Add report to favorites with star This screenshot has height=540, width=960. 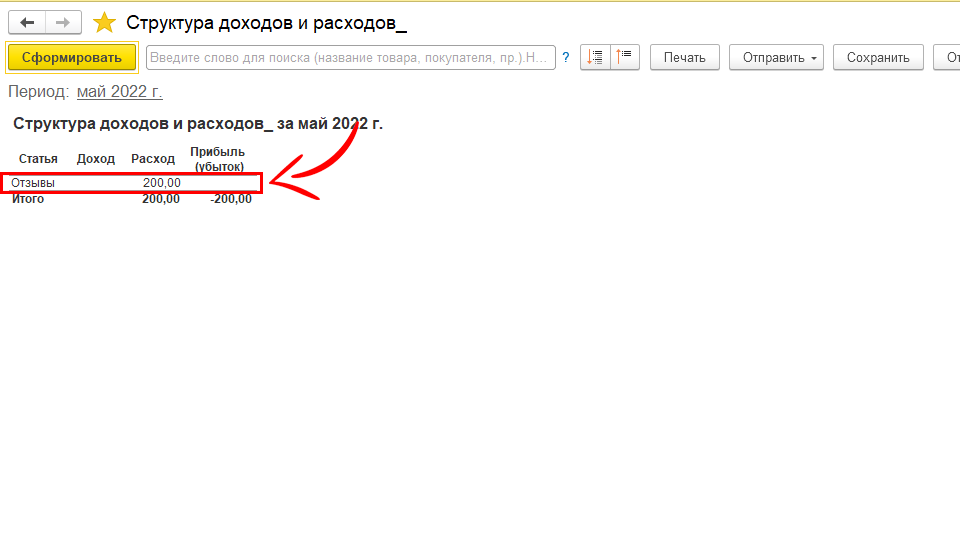[x=104, y=23]
